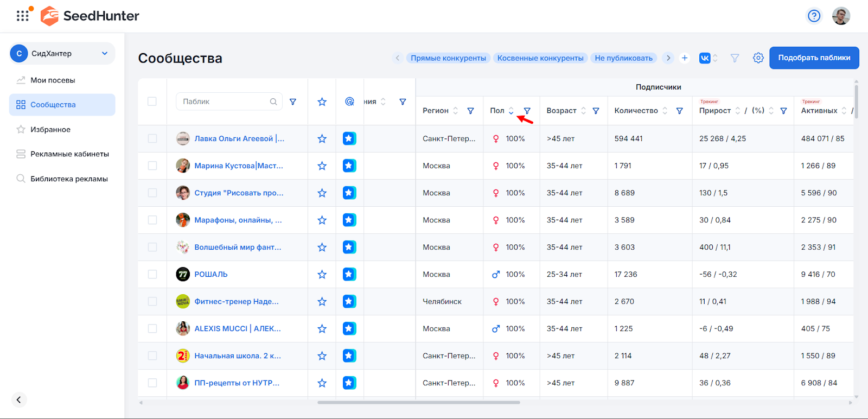Open Мои посевы in sidebar
The height and width of the screenshot is (419, 868).
coord(53,80)
